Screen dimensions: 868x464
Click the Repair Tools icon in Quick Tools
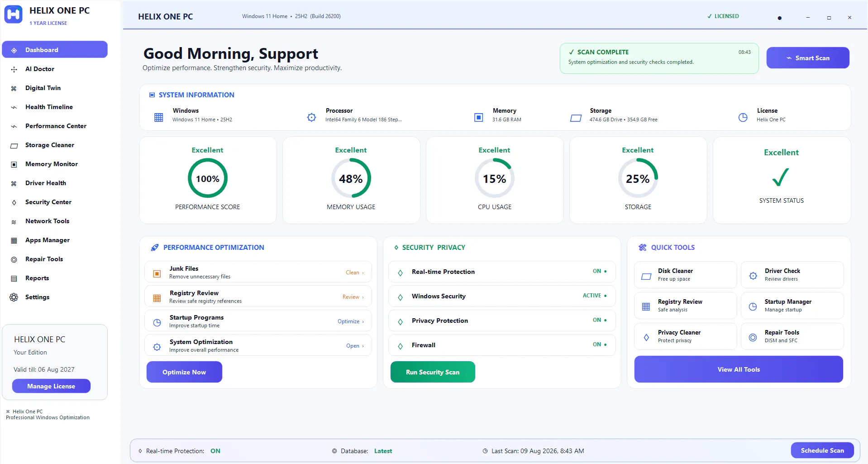tap(753, 337)
